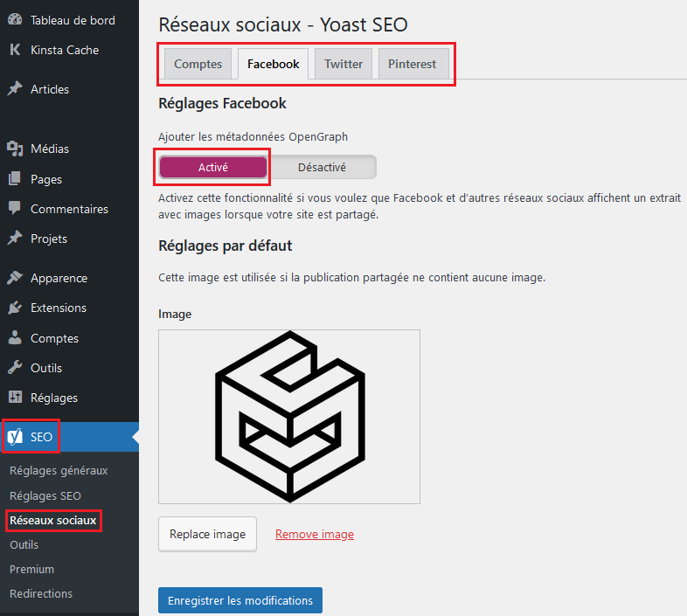Save with Enregistrer les modifications button

(240, 600)
